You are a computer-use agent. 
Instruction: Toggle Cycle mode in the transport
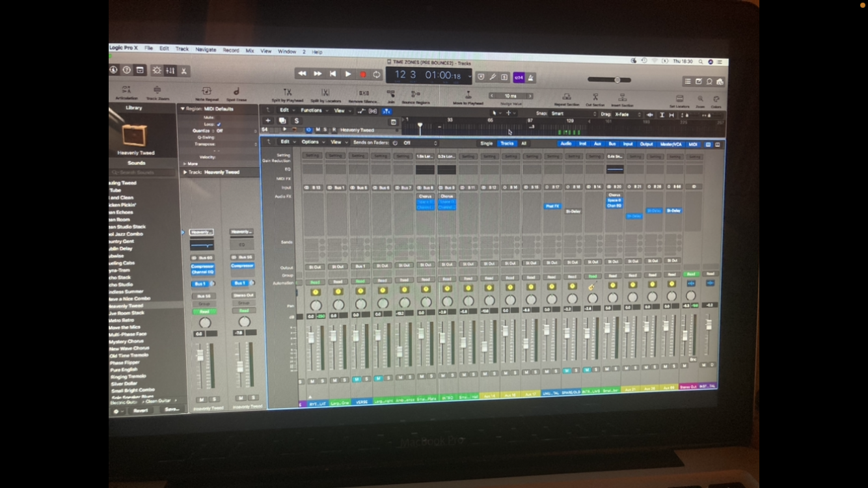point(377,75)
